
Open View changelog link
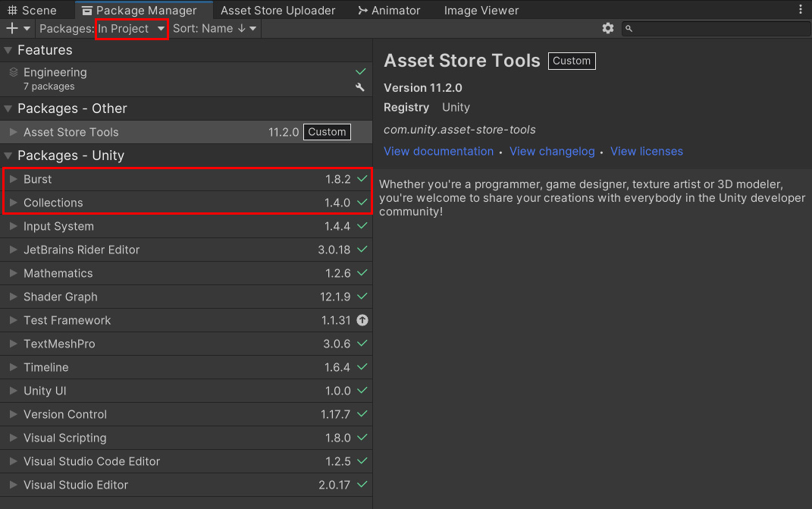(x=552, y=152)
